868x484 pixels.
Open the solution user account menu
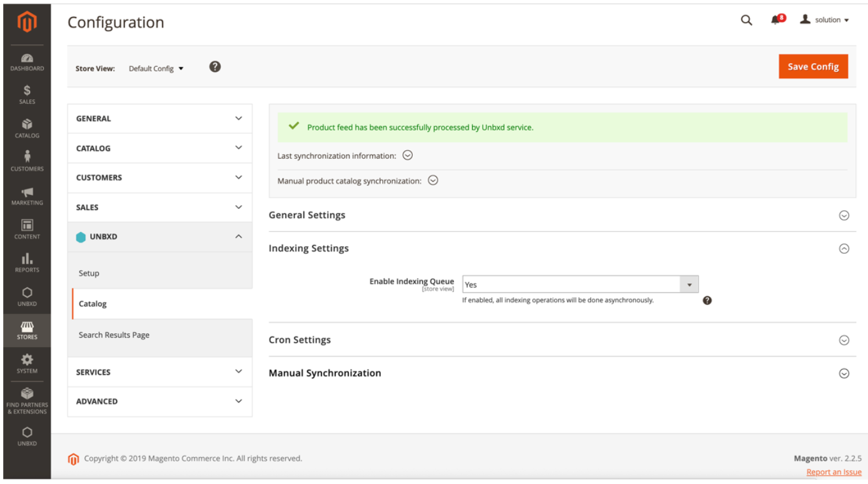click(x=824, y=20)
